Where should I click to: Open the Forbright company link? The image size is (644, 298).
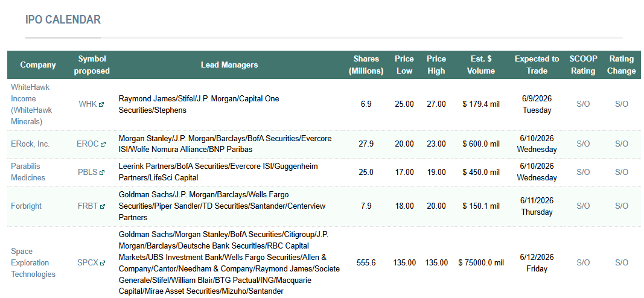pyautogui.click(x=27, y=206)
